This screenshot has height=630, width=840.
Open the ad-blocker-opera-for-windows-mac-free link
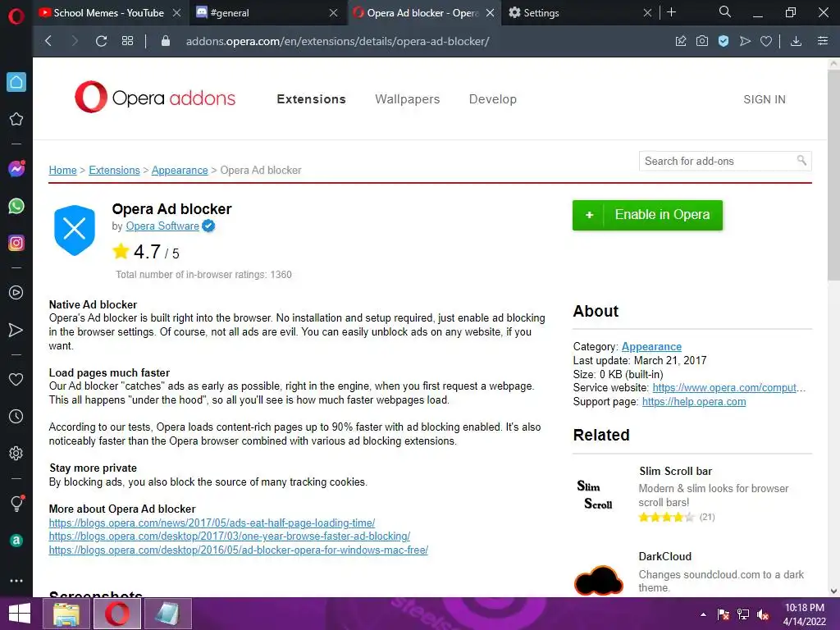[x=239, y=550]
